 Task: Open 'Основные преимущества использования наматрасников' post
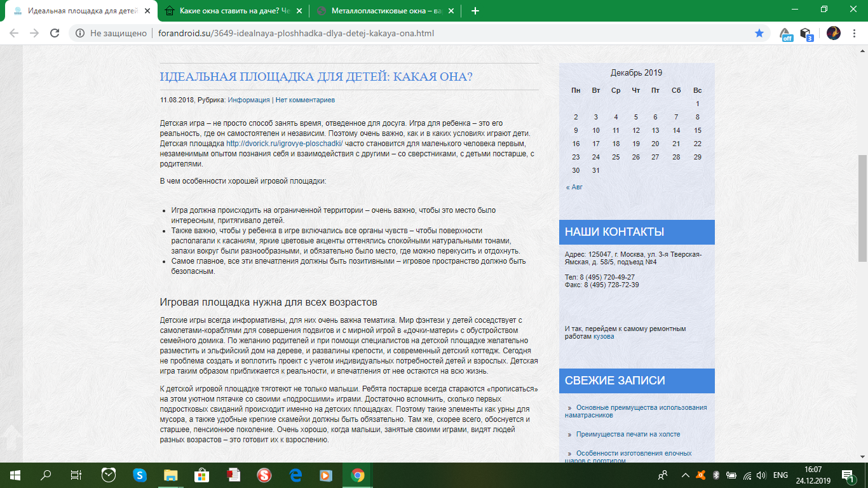point(635,411)
